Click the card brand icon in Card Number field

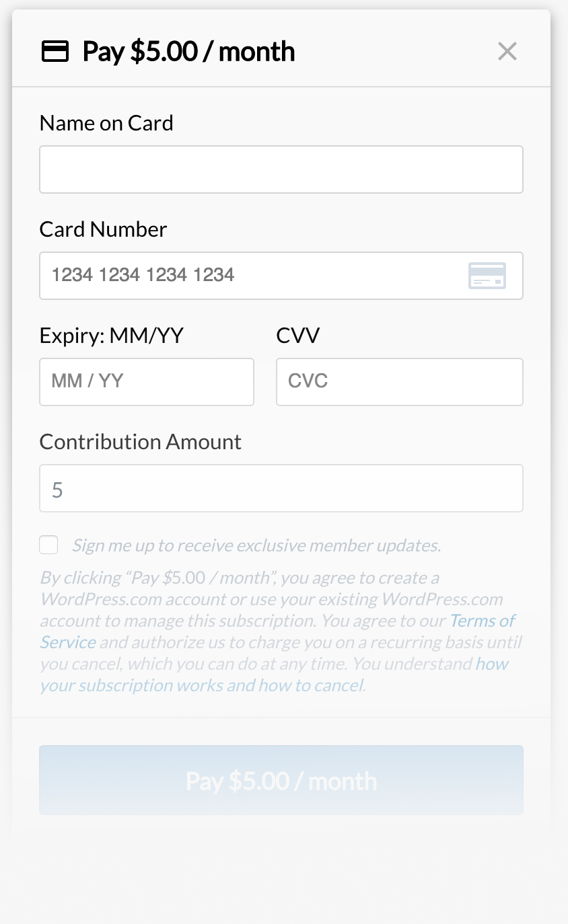487,276
